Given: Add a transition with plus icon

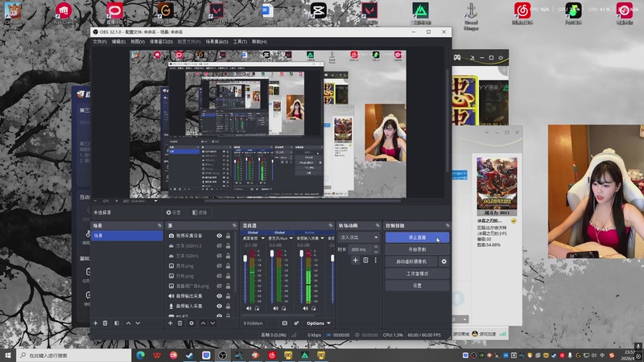Looking at the screenshot, I should [x=355, y=260].
